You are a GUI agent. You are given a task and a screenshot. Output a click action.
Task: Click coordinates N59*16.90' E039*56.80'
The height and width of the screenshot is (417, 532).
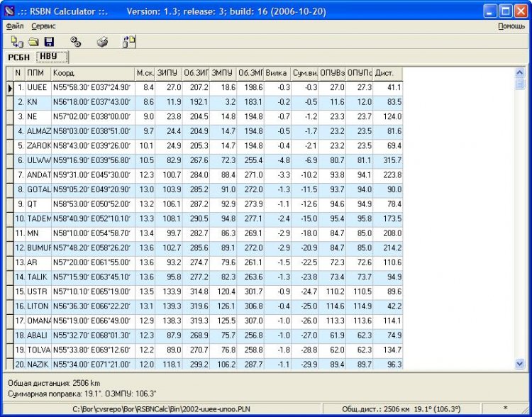point(93,161)
